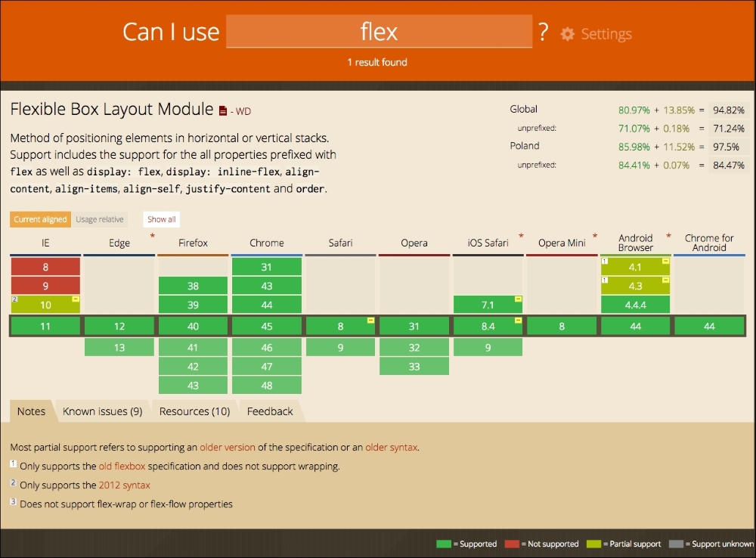
Task: Switch to the Notes tab
Action: (x=31, y=411)
